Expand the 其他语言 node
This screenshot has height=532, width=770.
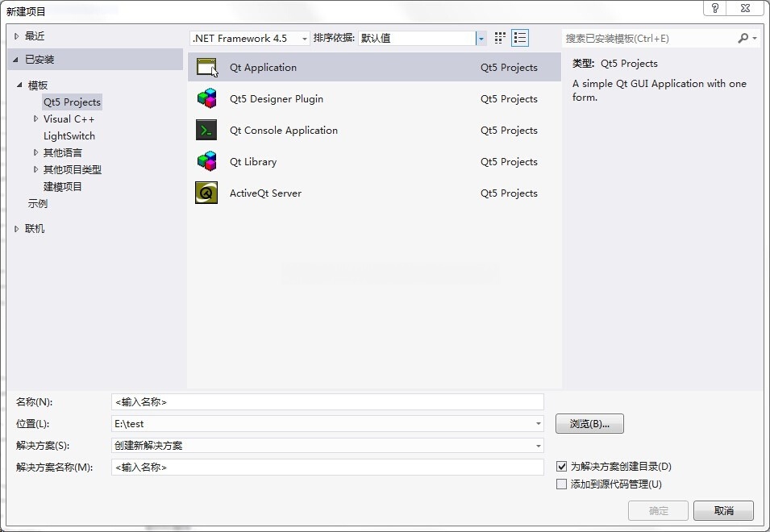35,152
